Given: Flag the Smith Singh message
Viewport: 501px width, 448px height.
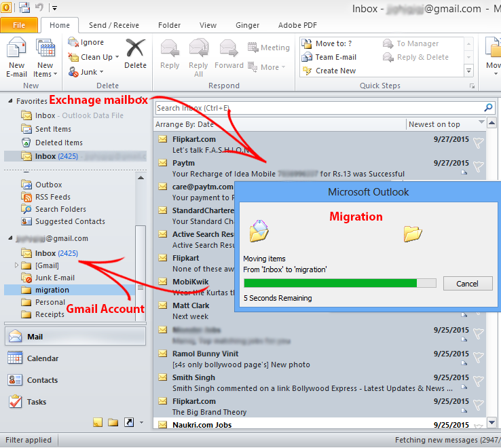Looking at the screenshot, I should click(479, 381).
